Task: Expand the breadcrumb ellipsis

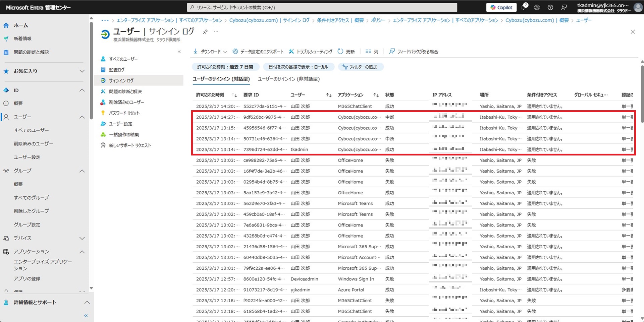Action: click(x=105, y=20)
